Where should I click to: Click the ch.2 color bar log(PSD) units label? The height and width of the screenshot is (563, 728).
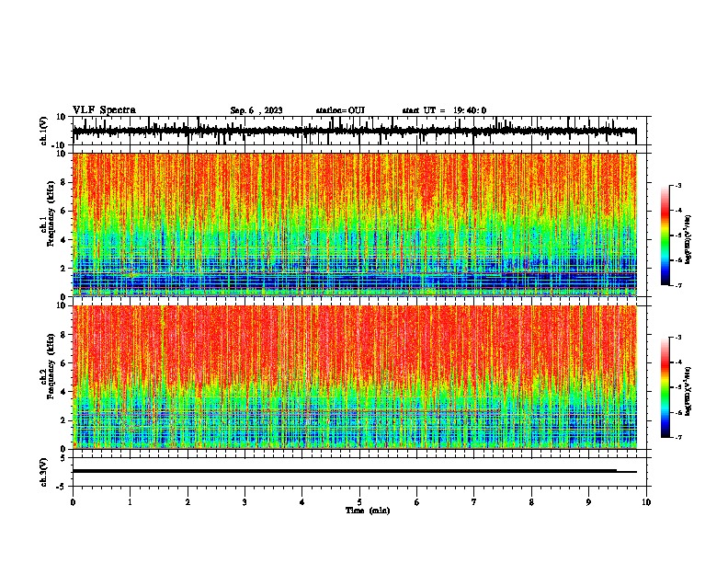pyautogui.click(x=688, y=391)
